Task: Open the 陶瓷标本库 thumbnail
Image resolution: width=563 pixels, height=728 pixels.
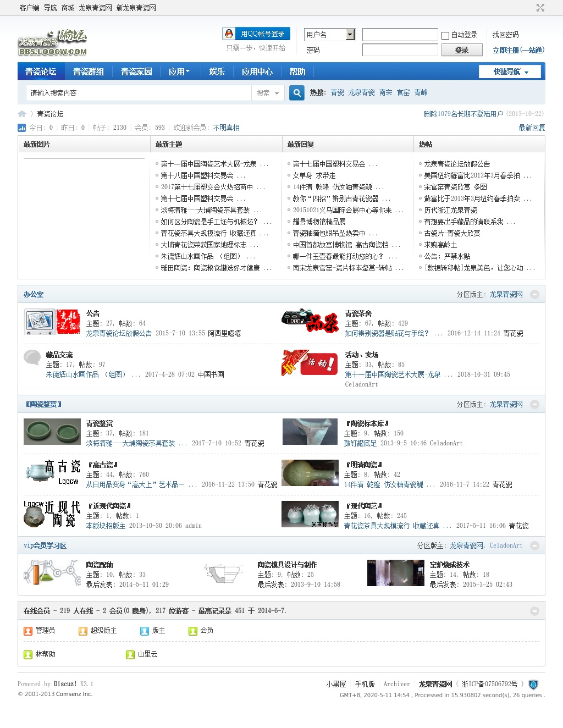Action: tap(310, 432)
